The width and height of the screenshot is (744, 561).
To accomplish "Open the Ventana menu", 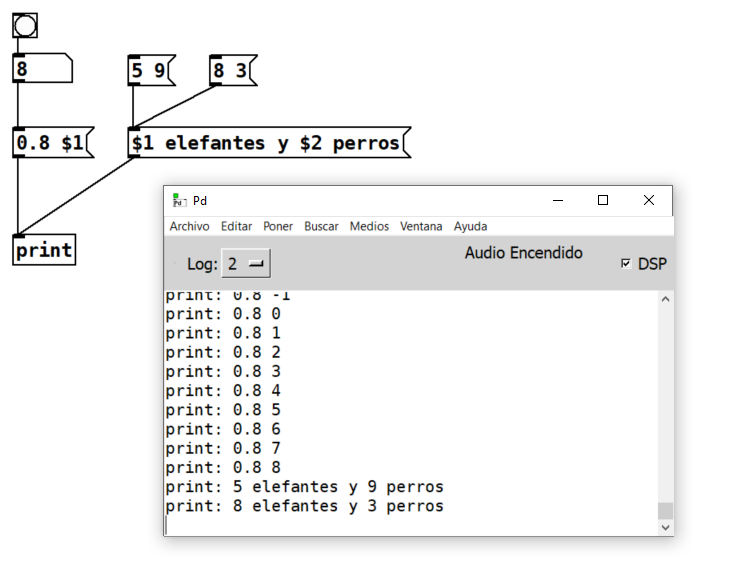I will pyautogui.click(x=421, y=226).
